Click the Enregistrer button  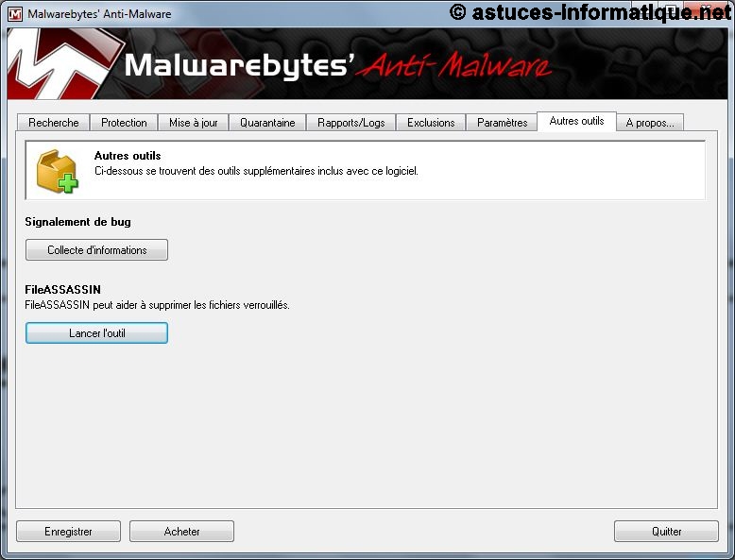[68, 532]
